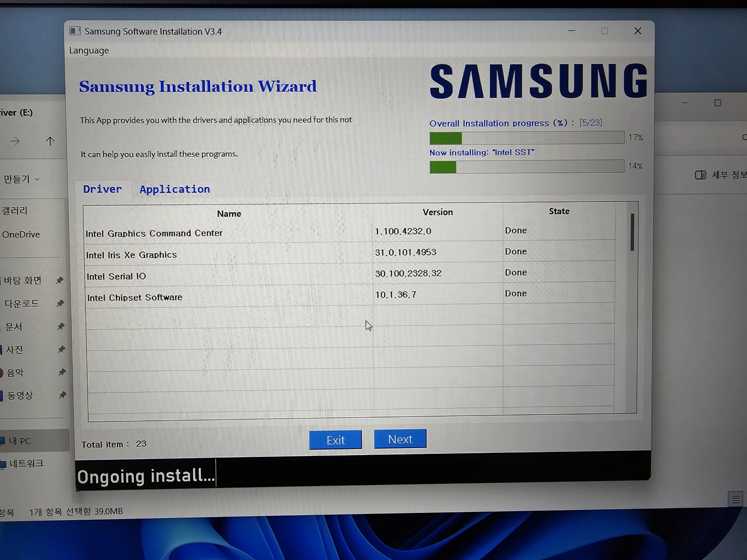Screen dimensions: 747x560
Task: Open 갤러리 in File Explorer sidebar
Action: [x=15, y=211]
